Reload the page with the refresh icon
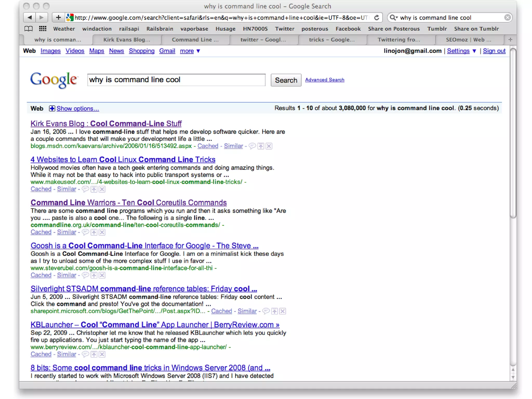 pos(376,17)
